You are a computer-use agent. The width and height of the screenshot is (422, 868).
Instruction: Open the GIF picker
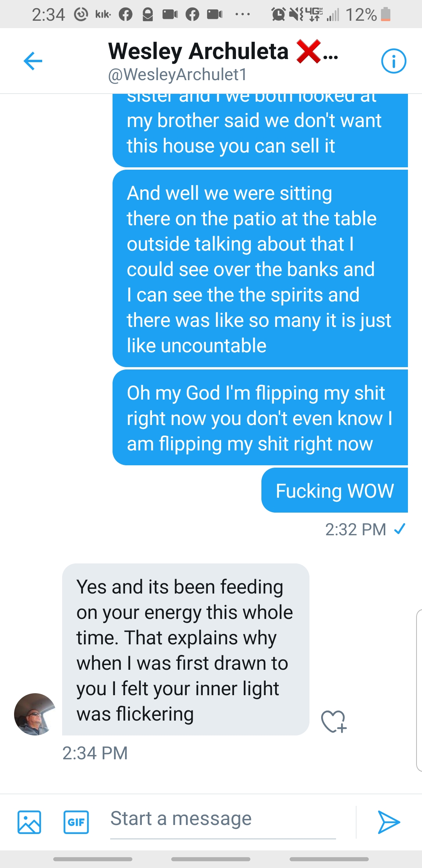pos(76,822)
